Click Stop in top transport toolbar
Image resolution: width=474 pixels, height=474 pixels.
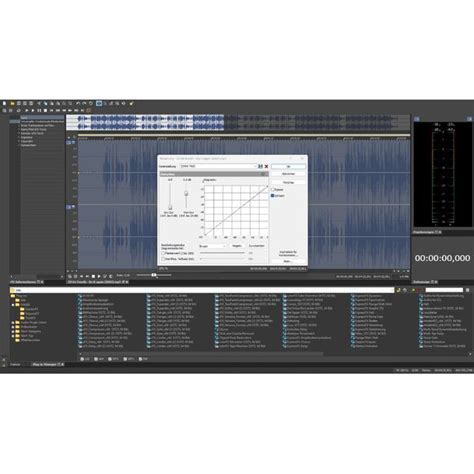point(45,110)
